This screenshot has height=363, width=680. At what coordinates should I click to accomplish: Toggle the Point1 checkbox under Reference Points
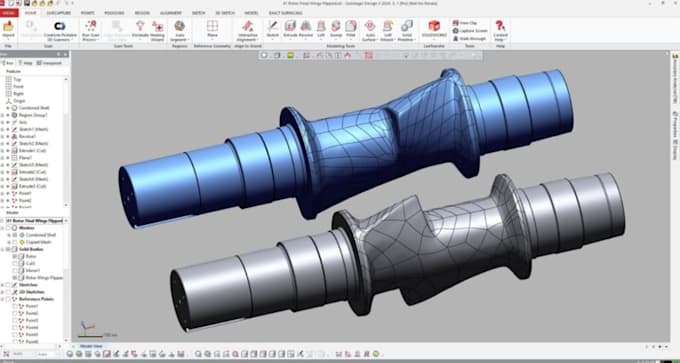pos(15,306)
